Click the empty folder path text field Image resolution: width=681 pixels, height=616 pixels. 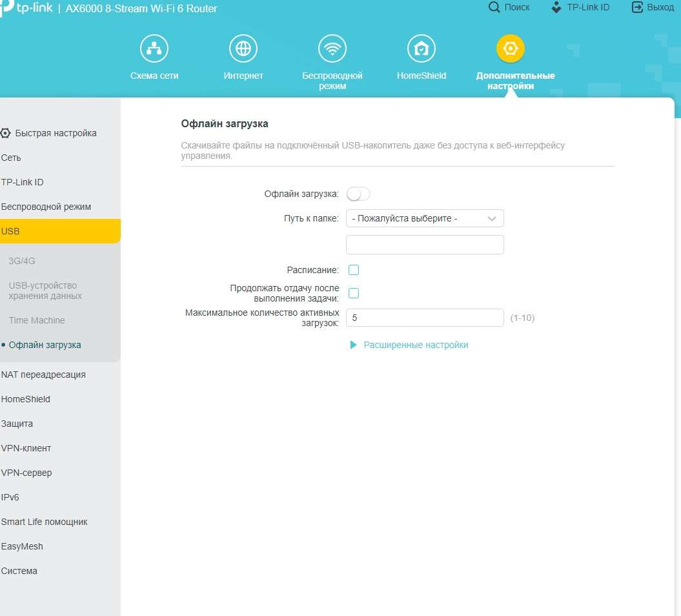425,245
